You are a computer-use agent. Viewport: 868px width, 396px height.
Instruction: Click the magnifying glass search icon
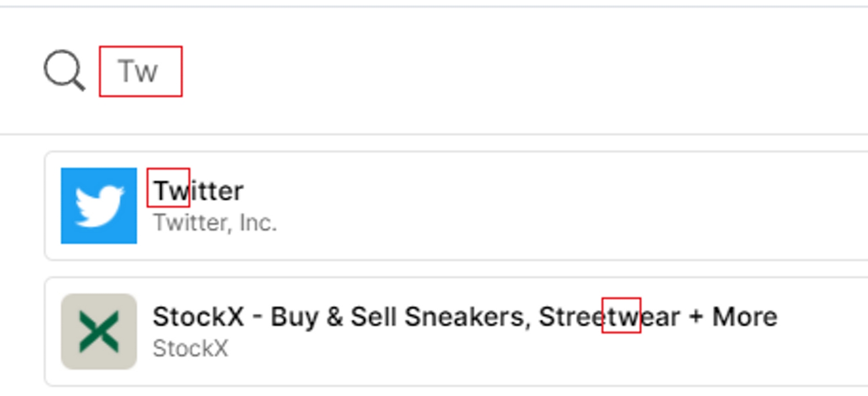click(64, 70)
